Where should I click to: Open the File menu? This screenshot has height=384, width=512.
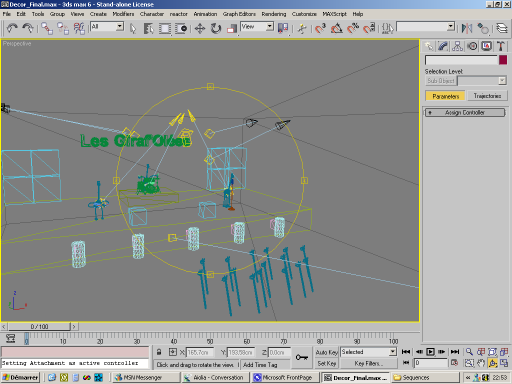[x=7, y=14]
